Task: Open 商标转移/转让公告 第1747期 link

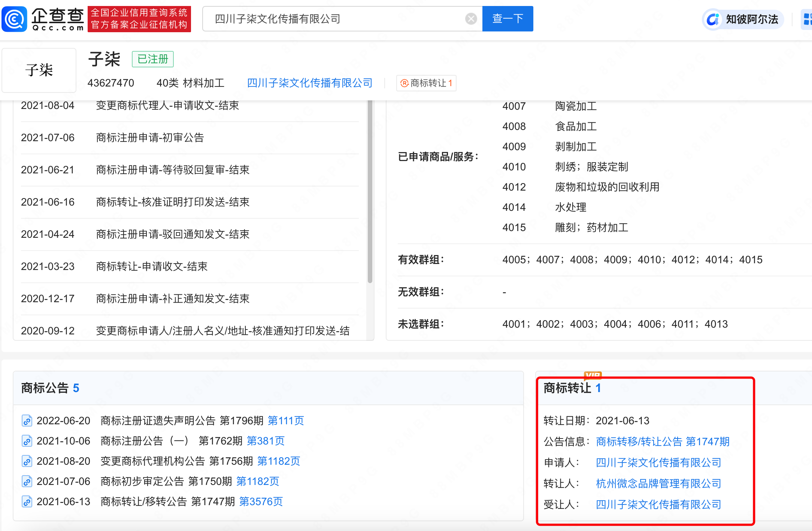Action: point(663,442)
